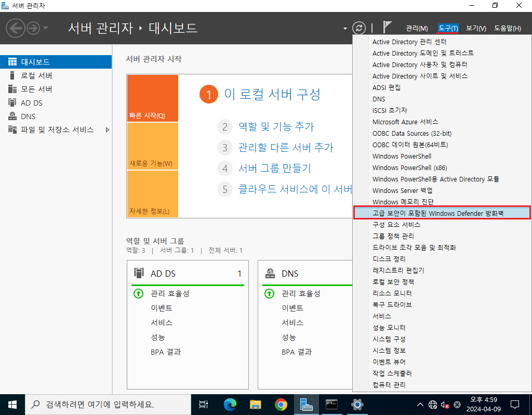The image size is (532, 415).
Task: Click the 클라우드 서비스에 이 서버 link
Action: pos(295,189)
